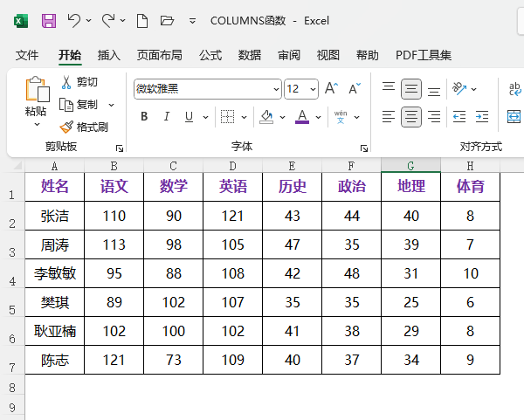Open the PDF工具集 tab
Image resolution: width=524 pixels, height=420 pixels.
pyautogui.click(x=424, y=55)
